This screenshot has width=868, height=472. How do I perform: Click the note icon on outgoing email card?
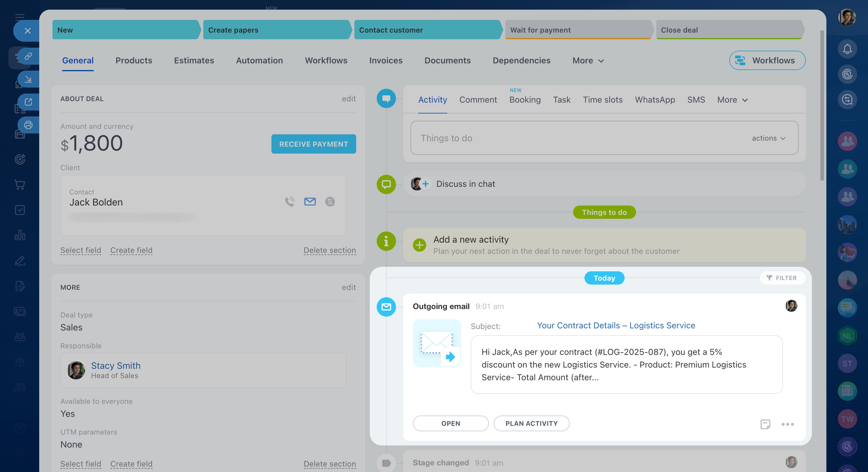point(765,424)
